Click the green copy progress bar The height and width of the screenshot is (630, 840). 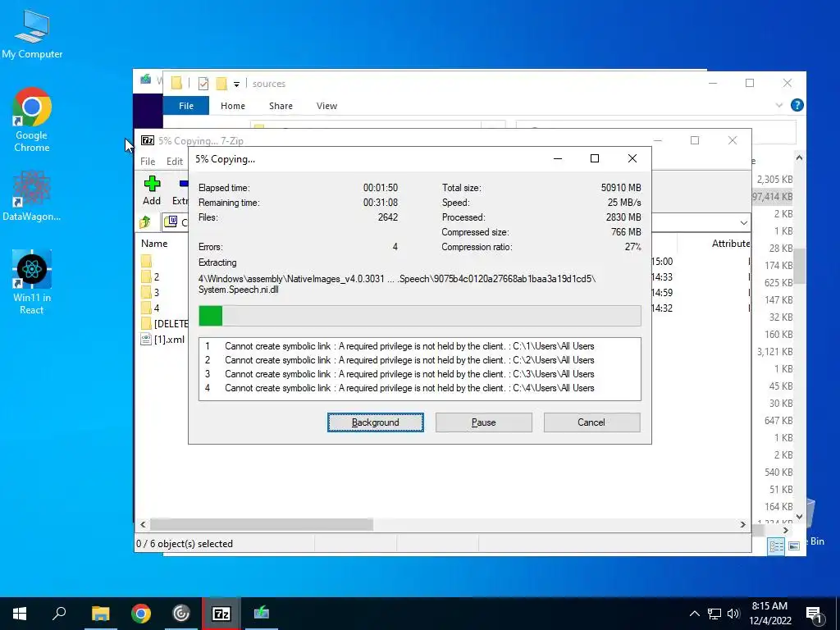click(x=211, y=316)
